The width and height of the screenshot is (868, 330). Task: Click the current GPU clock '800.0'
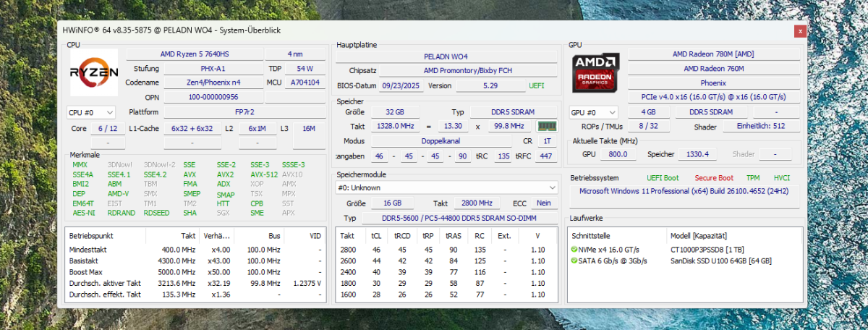[x=617, y=154]
